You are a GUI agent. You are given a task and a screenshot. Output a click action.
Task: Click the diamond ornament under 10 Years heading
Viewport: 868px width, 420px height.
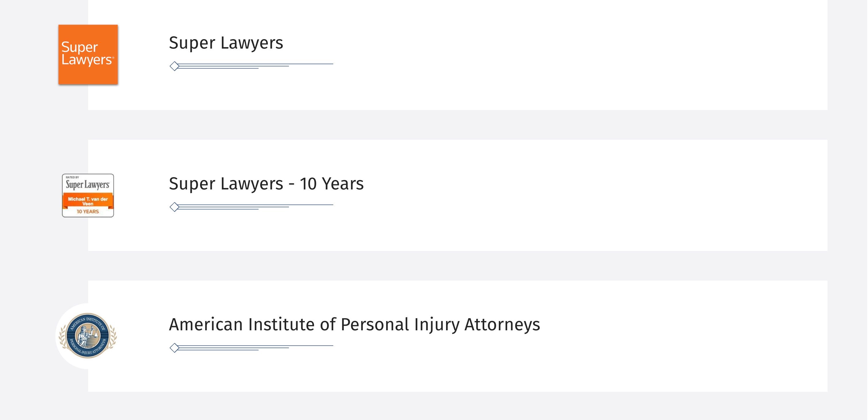point(174,207)
